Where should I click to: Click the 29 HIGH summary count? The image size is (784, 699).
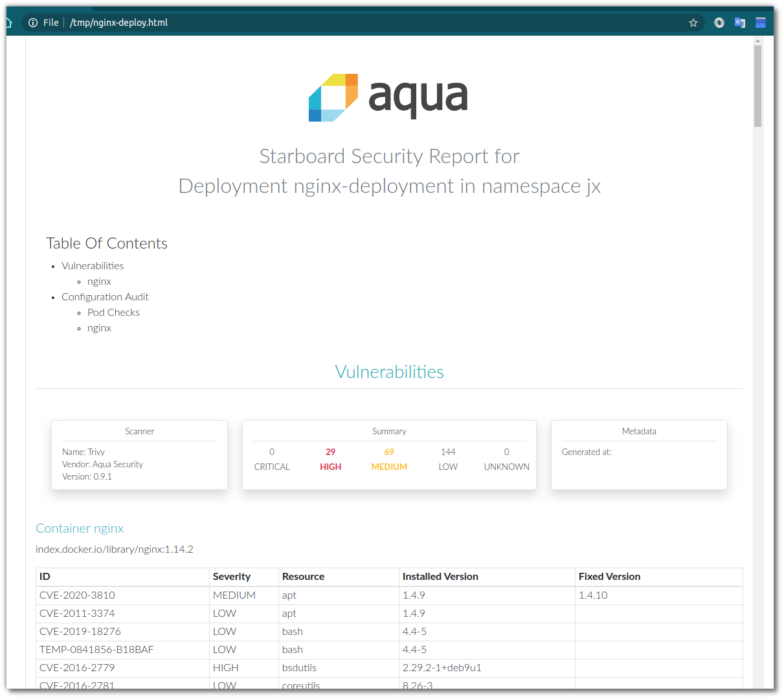tap(330, 459)
